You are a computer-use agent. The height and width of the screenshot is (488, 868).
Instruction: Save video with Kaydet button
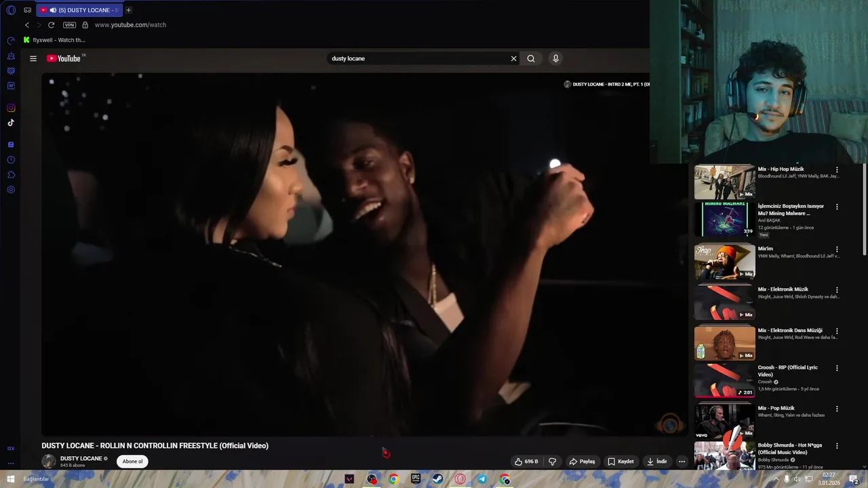point(621,462)
